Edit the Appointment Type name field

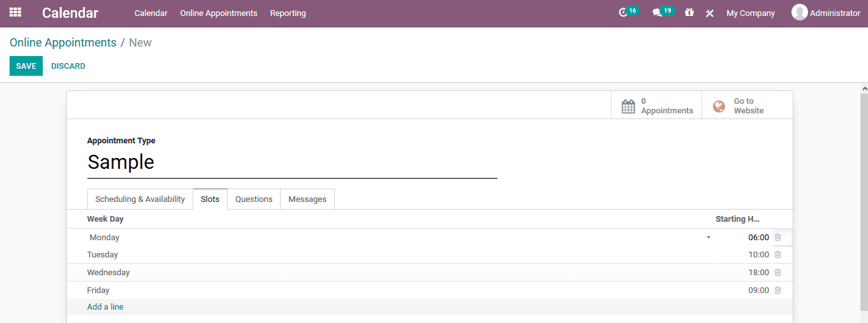292,162
